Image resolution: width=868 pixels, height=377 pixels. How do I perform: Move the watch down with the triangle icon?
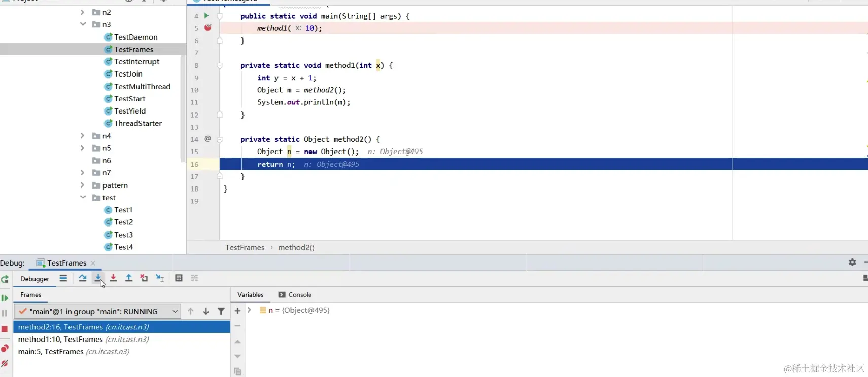(237, 356)
